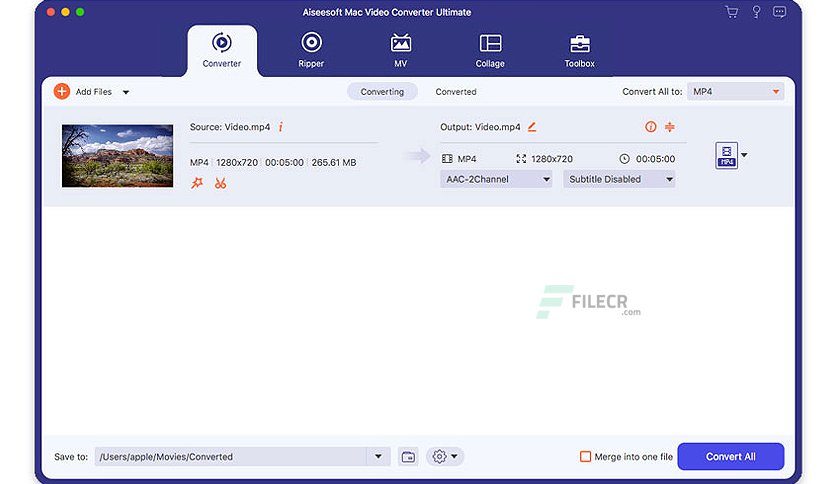Expand the Add Files dropdown arrow
The height and width of the screenshot is (484, 836).
pos(126,92)
